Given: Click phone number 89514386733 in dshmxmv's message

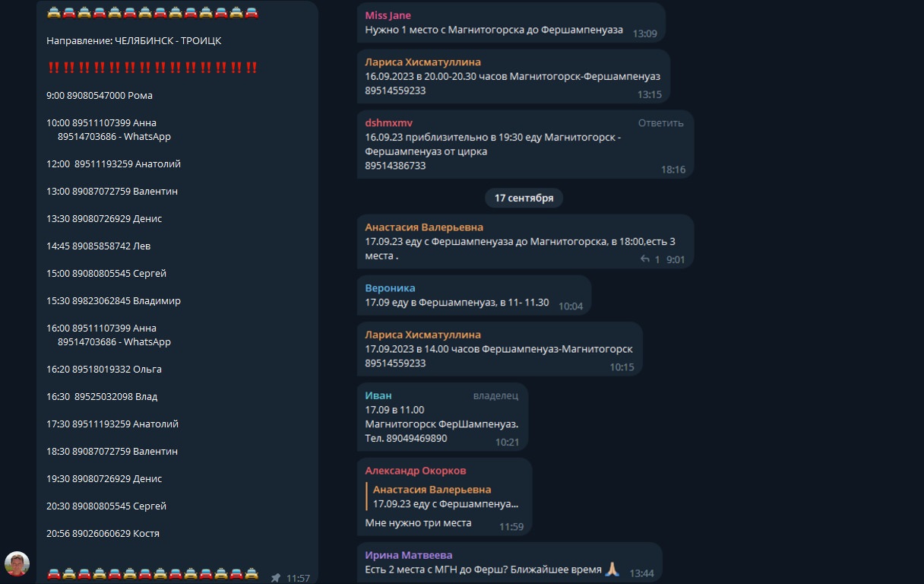Looking at the screenshot, I should (395, 166).
